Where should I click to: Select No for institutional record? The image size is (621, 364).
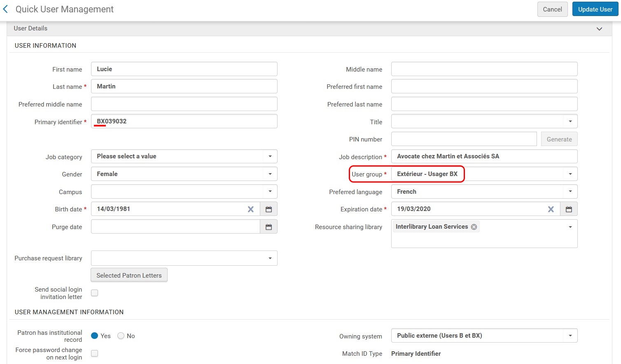[121, 336]
